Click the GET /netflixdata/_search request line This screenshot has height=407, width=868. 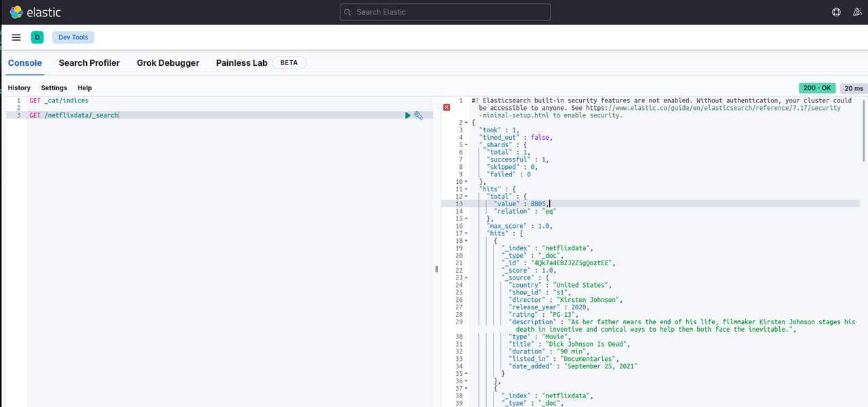tap(74, 115)
